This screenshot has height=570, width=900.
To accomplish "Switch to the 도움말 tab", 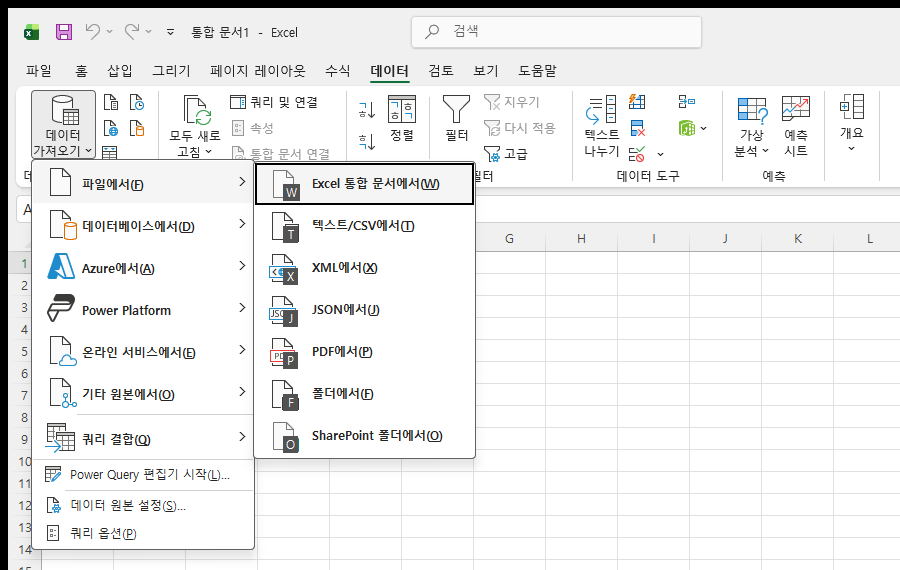I will click(537, 71).
